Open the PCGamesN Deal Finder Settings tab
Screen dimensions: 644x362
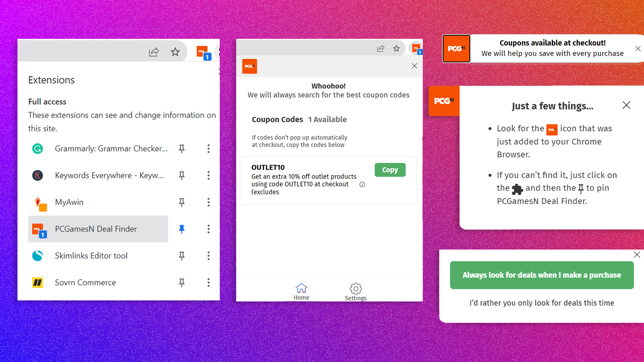(x=356, y=292)
